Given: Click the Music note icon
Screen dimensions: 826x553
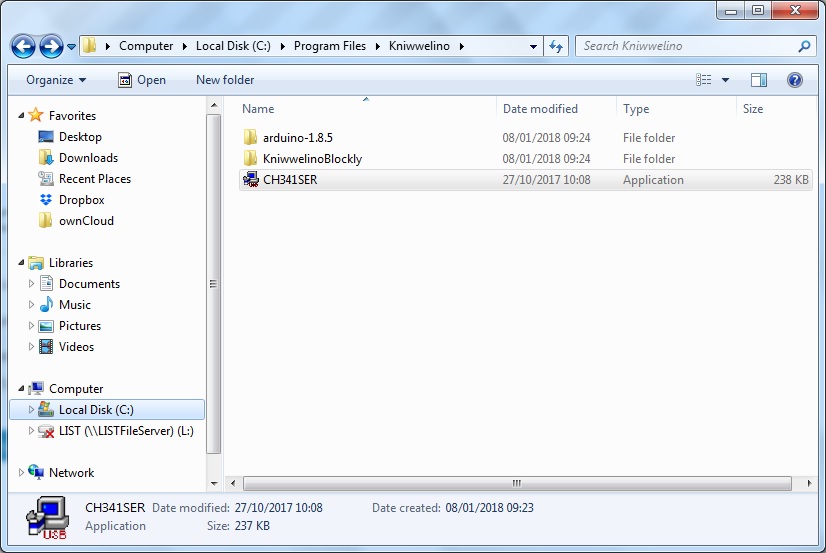Looking at the screenshot, I should coord(46,304).
